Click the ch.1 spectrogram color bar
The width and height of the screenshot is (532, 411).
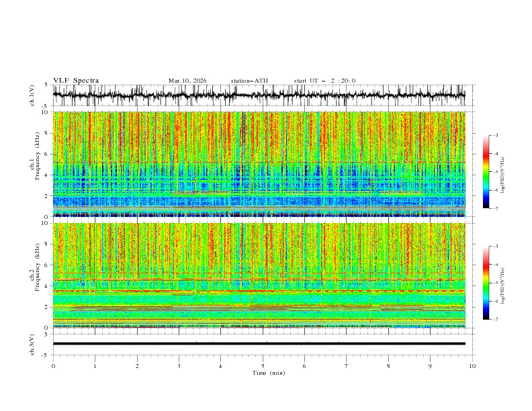point(486,172)
